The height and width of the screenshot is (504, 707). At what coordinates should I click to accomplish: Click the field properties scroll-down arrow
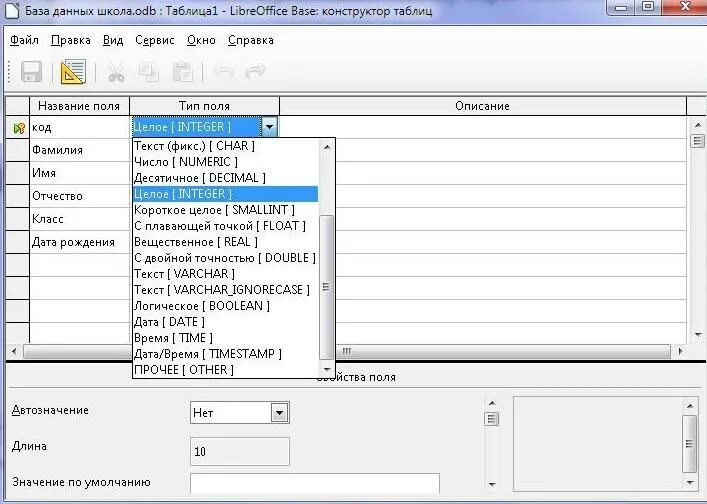pyautogui.click(x=492, y=484)
